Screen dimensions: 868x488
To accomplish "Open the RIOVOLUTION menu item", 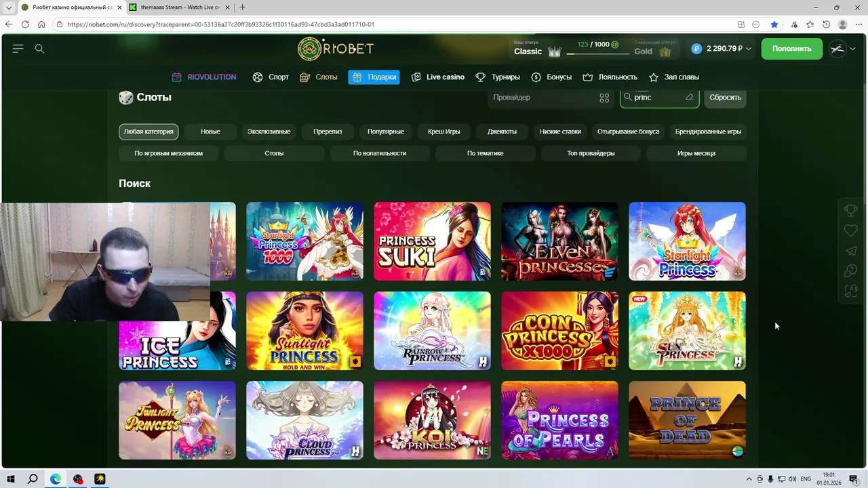I will coord(204,77).
